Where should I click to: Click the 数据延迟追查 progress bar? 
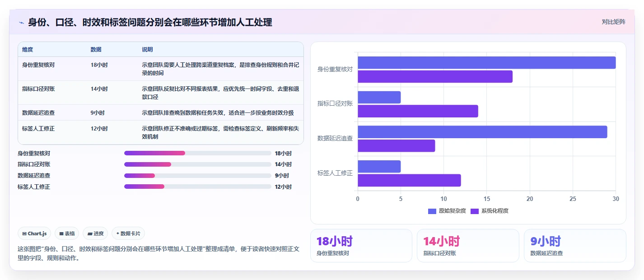click(x=198, y=175)
